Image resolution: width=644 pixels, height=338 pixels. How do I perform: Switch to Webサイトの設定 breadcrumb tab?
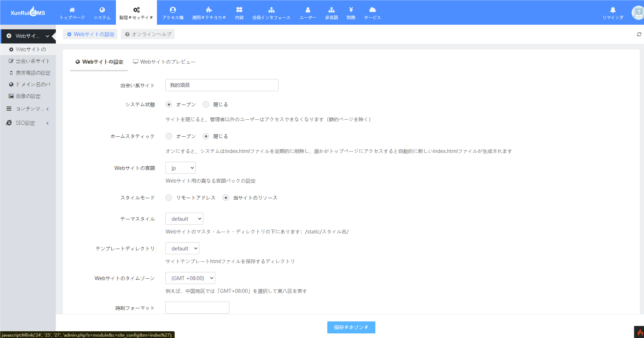(x=90, y=34)
